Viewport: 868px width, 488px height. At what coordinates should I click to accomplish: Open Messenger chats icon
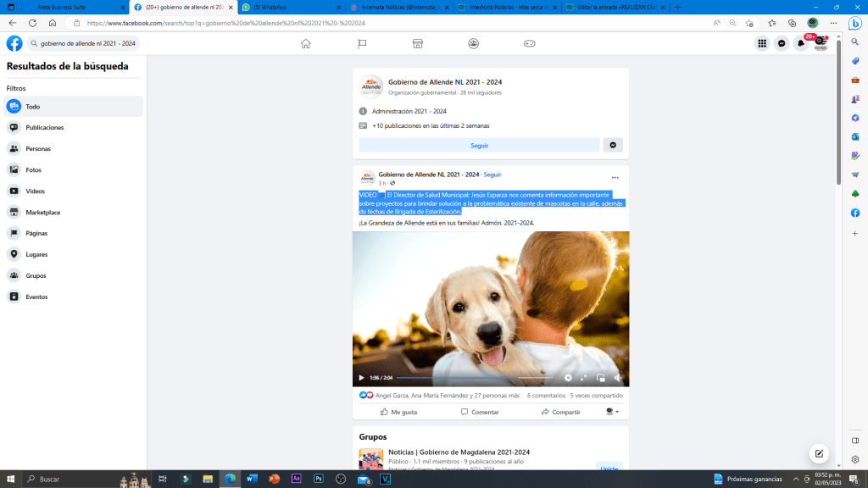tap(782, 43)
